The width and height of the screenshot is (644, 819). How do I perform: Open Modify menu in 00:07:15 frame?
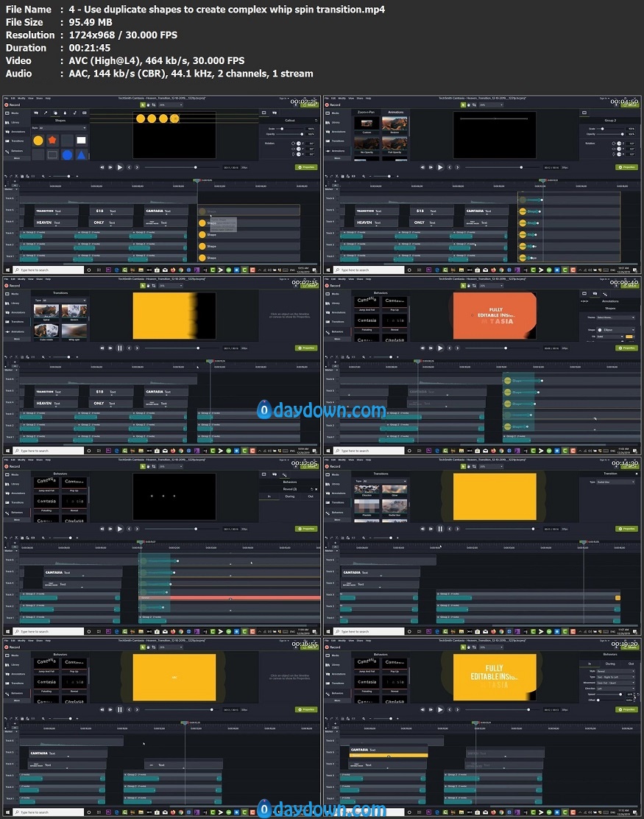pyautogui.click(x=21, y=279)
